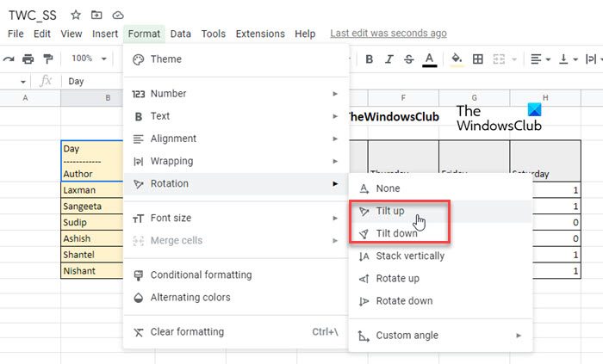Viewport: 603px width, 364px height.
Task: Choose Tilt up rotation option
Action: [390, 211]
